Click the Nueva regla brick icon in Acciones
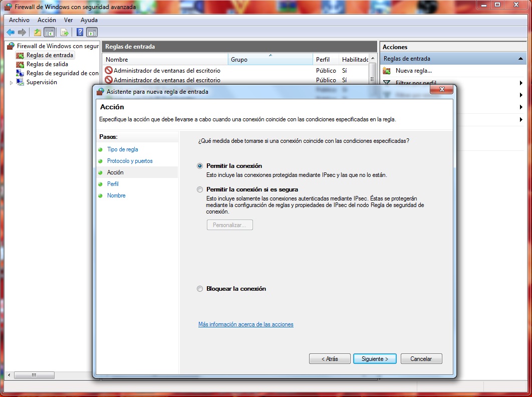Viewport: 532px width, 397px height. coord(386,71)
